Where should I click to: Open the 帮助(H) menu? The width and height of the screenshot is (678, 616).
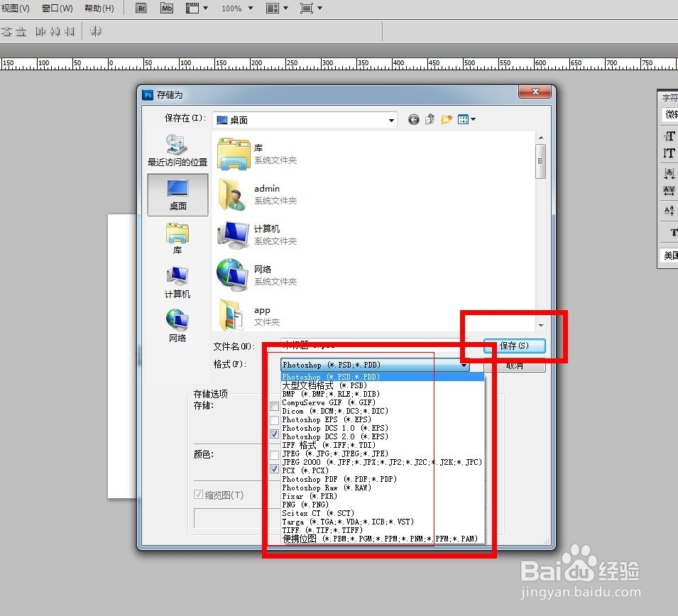(99, 9)
